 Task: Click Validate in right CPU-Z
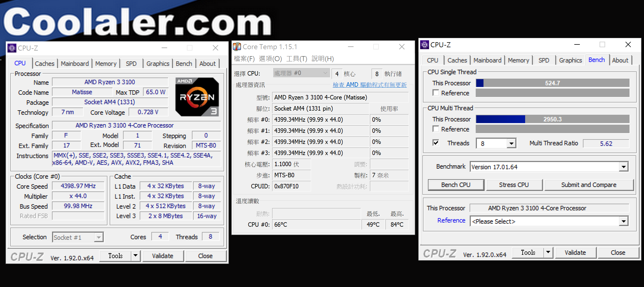click(575, 252)
